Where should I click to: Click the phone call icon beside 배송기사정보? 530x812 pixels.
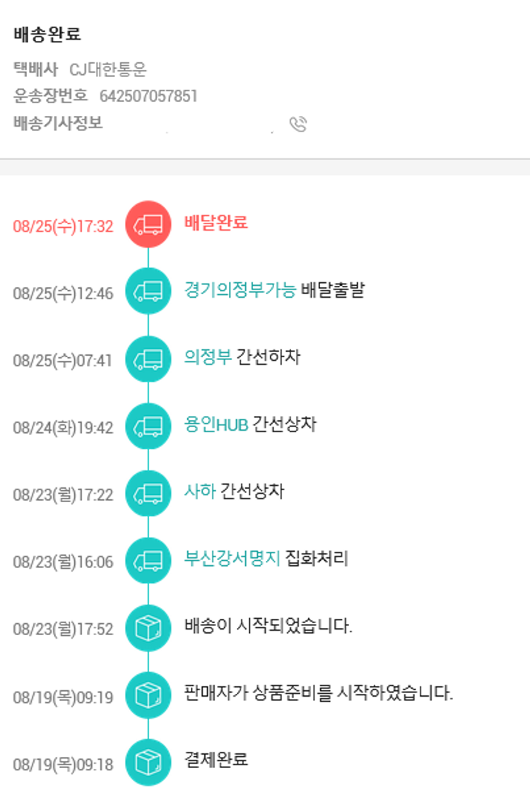tap(298, 124)
